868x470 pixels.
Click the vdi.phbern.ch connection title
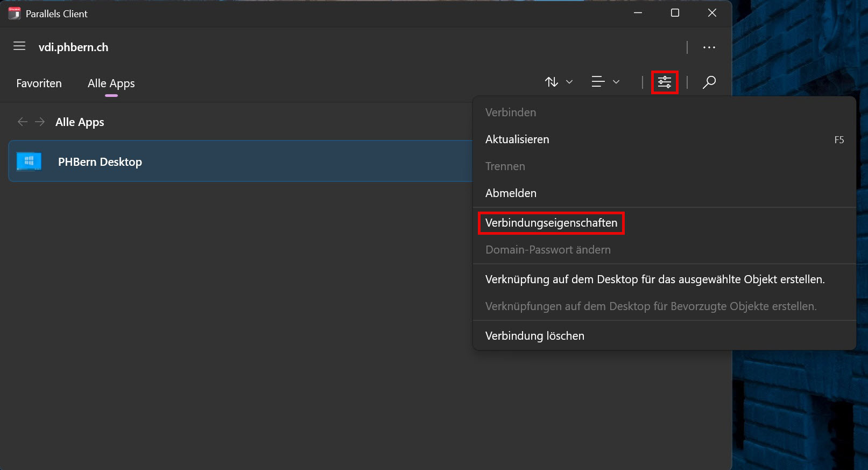73,47
